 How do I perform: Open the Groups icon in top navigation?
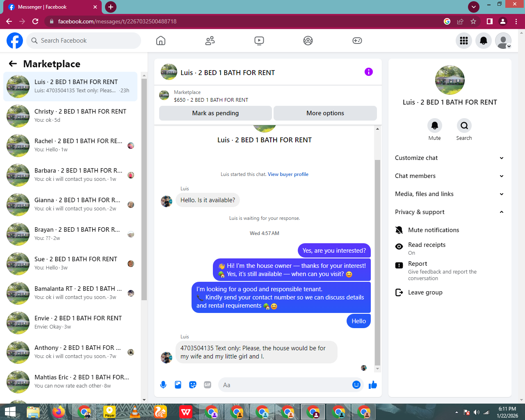[x=308, y=41]
